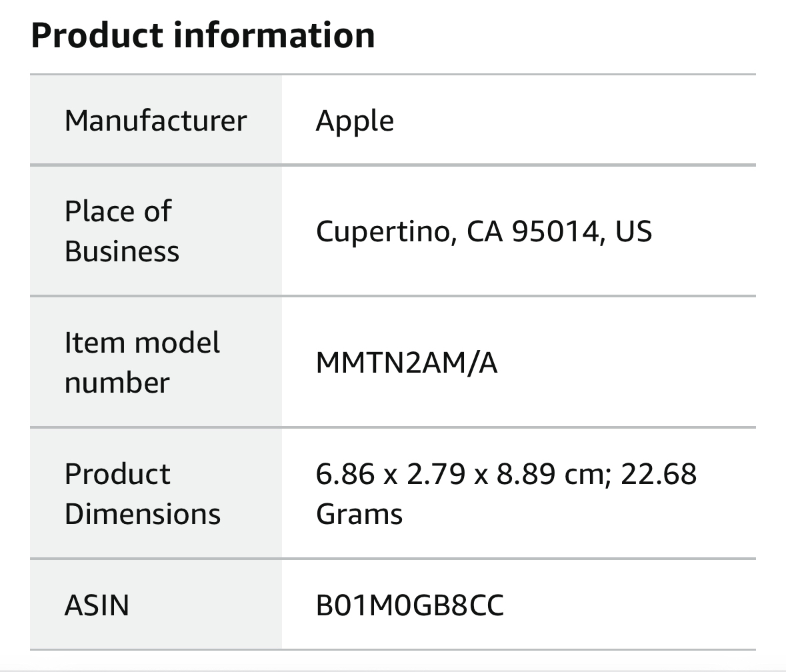
Task: Click the US country code text
Action: pyautogui.click(x=633, y=231)
